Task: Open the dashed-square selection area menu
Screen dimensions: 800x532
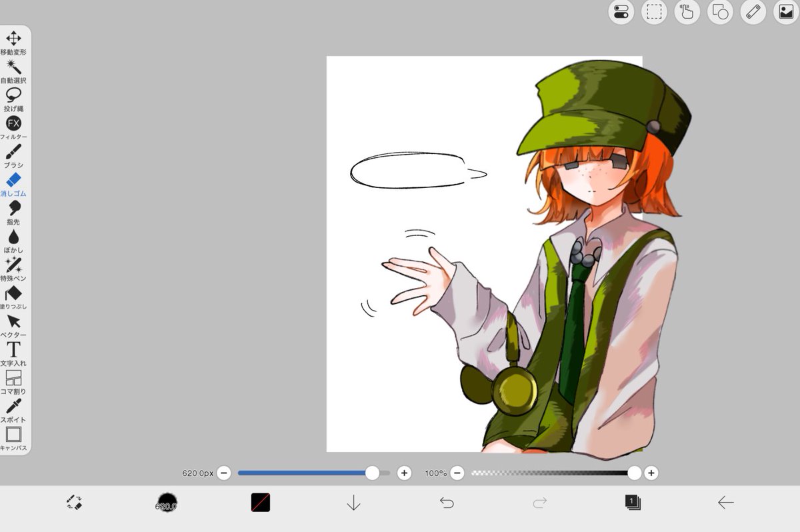Action: click(x=654, y=11)
